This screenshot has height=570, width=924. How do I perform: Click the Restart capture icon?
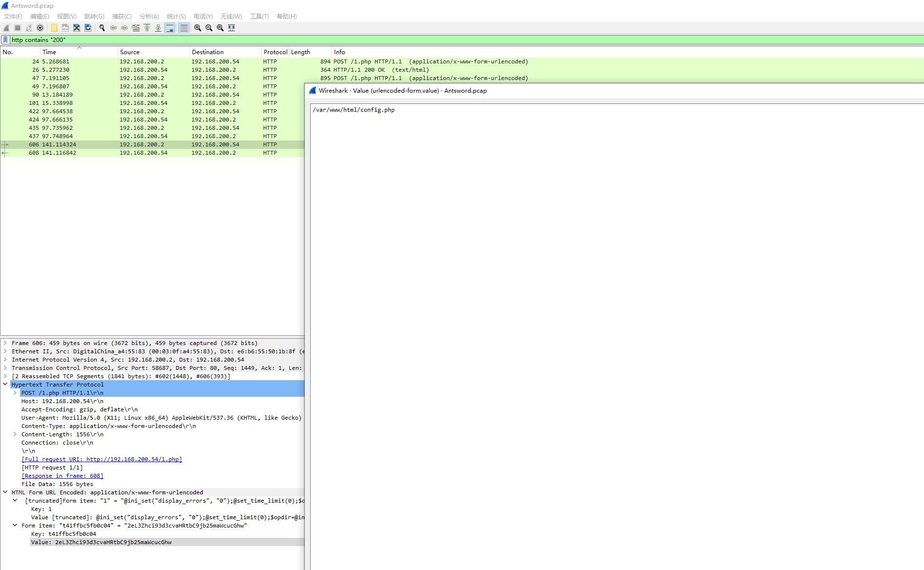point(29,28)
